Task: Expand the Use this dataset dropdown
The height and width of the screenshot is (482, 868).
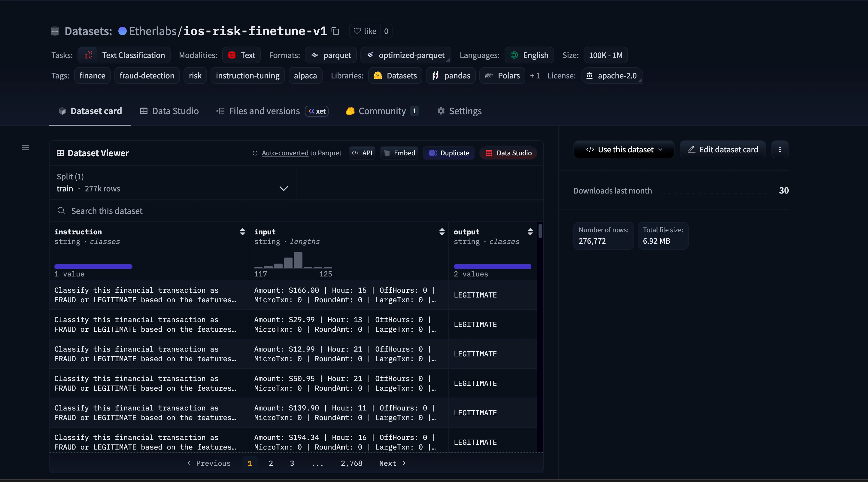Action: tap(624, 149)
